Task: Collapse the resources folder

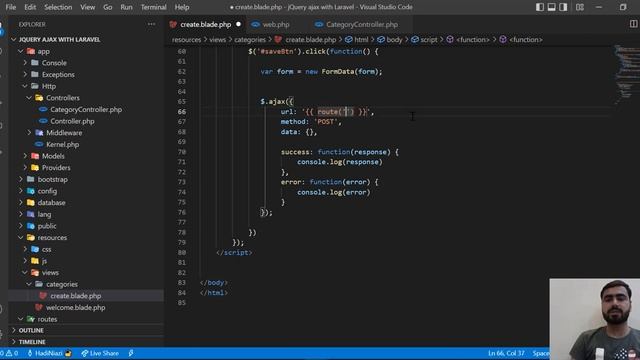Action: pos(52,238)
